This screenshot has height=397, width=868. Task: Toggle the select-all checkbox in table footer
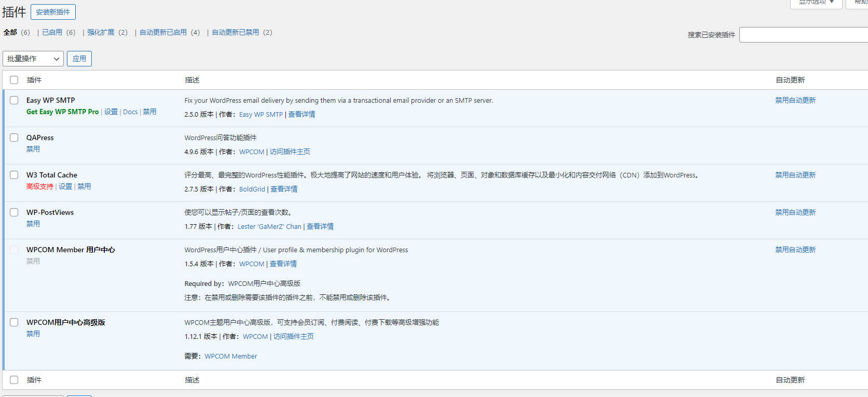click(x=14, y=380)
